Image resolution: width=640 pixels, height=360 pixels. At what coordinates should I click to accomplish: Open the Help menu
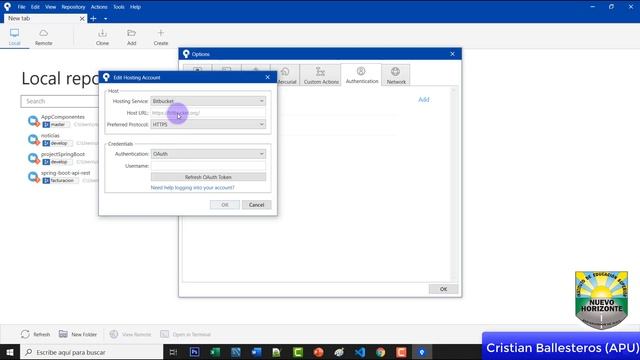135,7
